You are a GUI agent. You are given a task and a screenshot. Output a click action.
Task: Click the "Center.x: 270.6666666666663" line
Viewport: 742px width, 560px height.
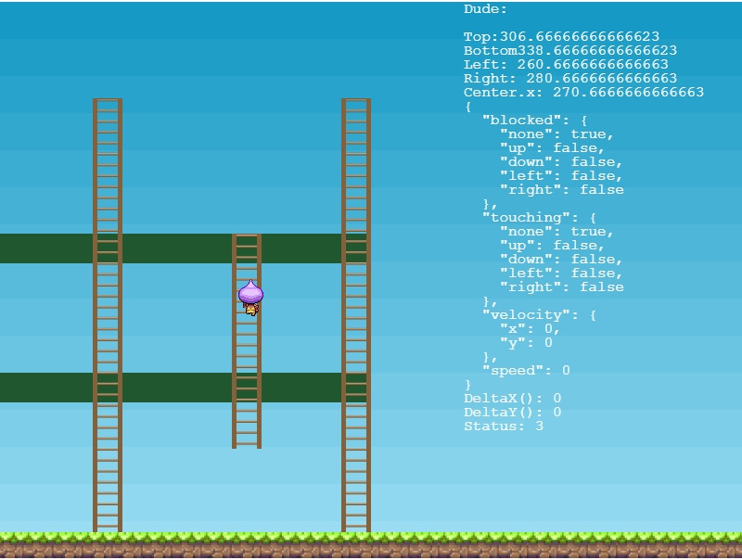[x=584, y=92]
